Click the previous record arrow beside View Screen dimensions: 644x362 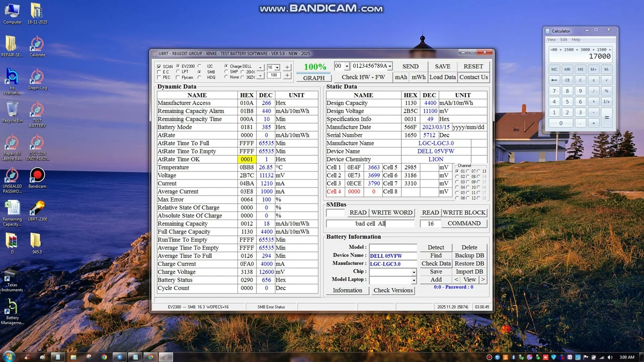[456, 280]
